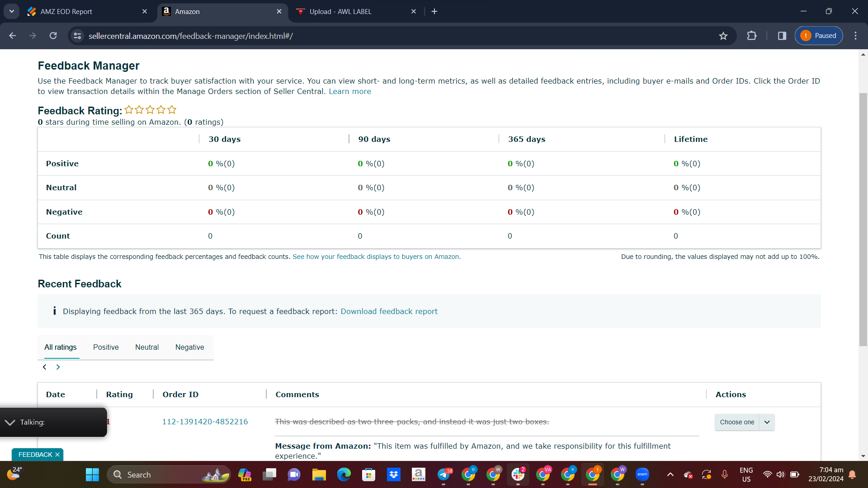The width and height of the screenshot is (868, 488).
Task: Open the Chrome extensions puzzle icon
Action: click(752, 36)
